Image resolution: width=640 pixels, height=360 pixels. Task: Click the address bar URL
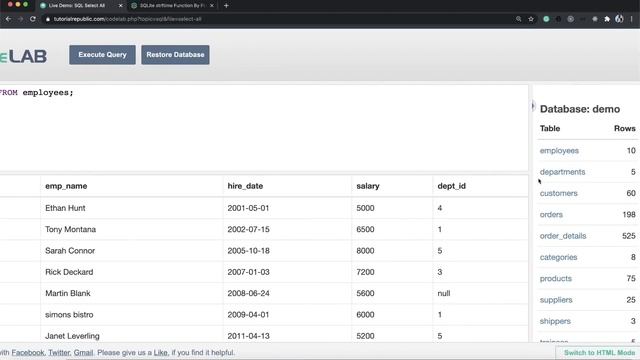pos(127,19)
